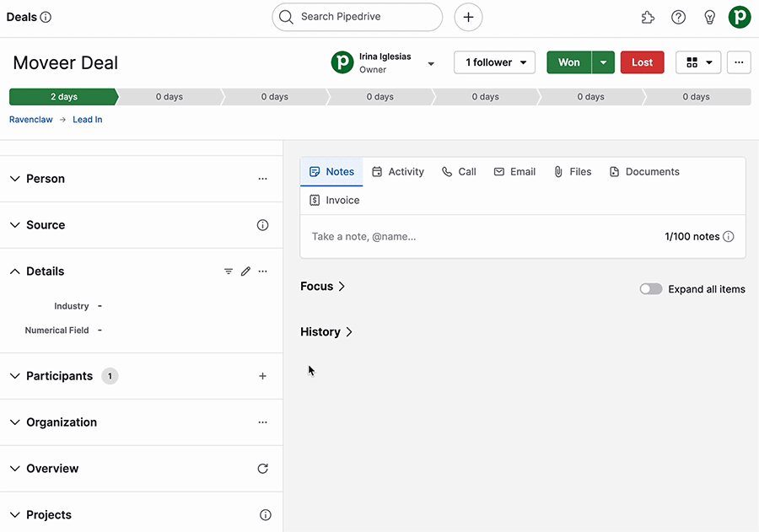Expand the Source section
Screen dimensions: 759x532
point(15,225)
